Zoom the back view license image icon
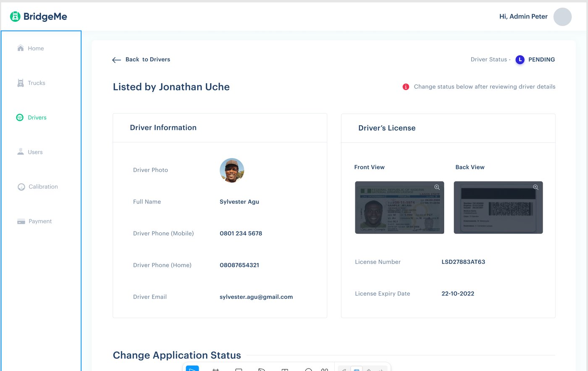Screen dimensions: 588x371 pyautogui.click(x=535, y=187)
